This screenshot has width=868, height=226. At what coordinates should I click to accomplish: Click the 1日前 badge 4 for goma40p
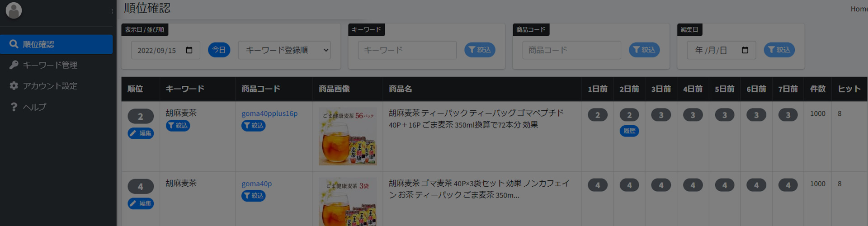click(x=598, y=185)
